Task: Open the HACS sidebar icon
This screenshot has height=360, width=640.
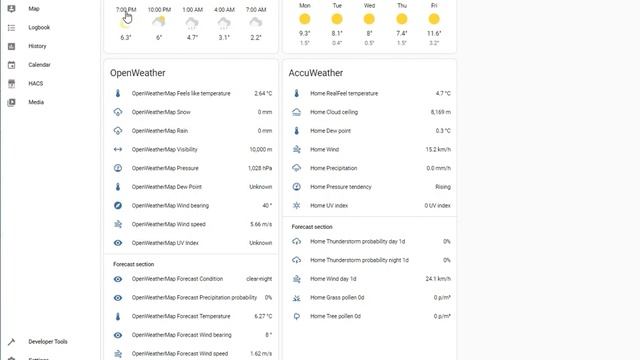Action: [11, 84]
